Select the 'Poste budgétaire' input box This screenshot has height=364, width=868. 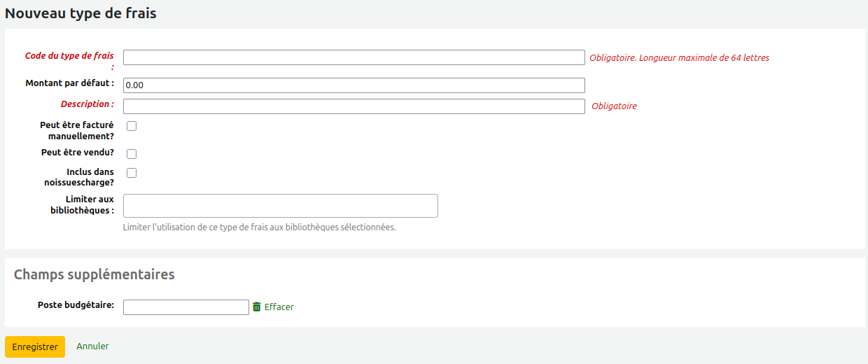(x=185, y=307)
